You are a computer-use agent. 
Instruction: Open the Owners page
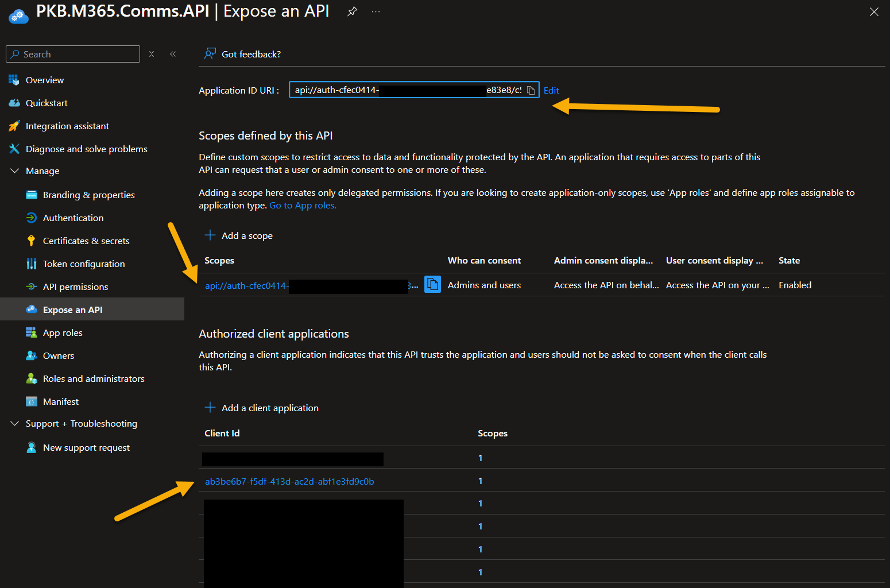tap(59, 355)
